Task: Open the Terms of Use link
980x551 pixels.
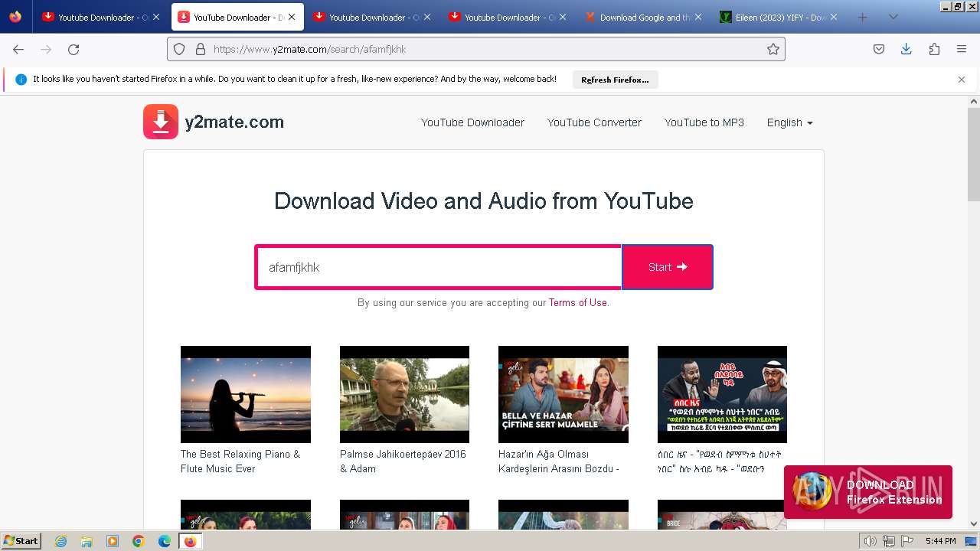Action: coord(578,302)
